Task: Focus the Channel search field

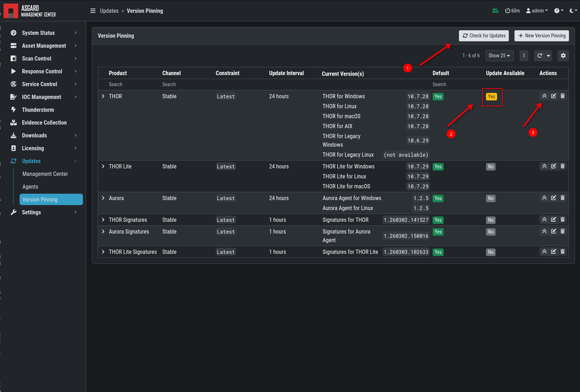Action: [186, 84]
